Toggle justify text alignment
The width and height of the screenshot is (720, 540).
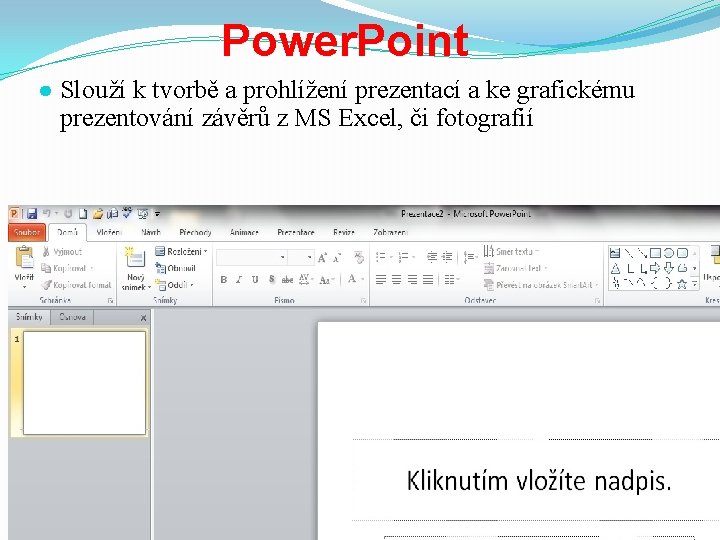(428, 279)
